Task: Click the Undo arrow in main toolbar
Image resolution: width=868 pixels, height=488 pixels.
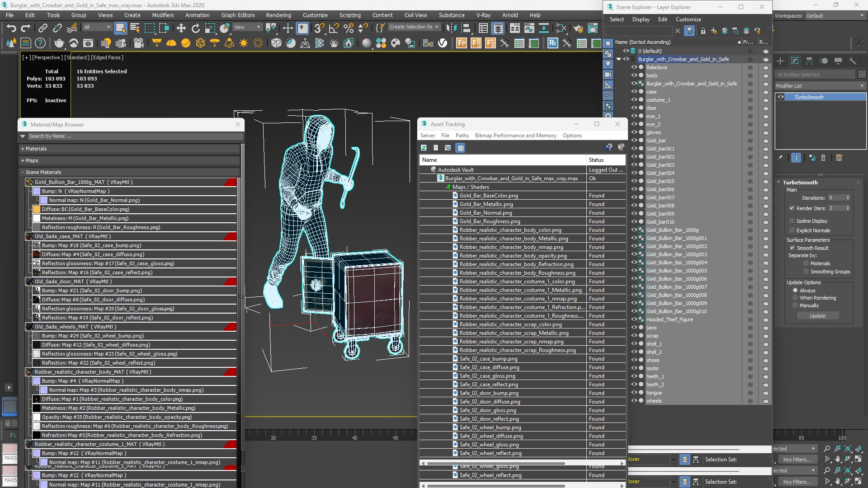Action: (11, 28)
